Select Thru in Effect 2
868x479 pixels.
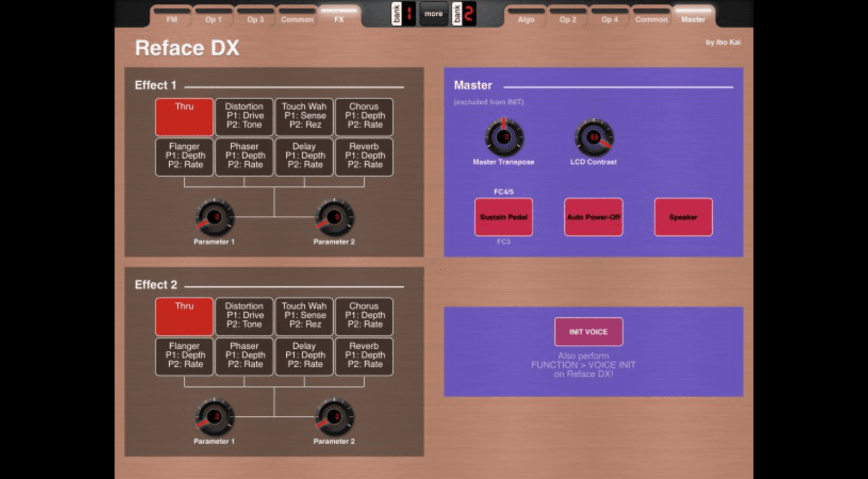coord(184,316)
